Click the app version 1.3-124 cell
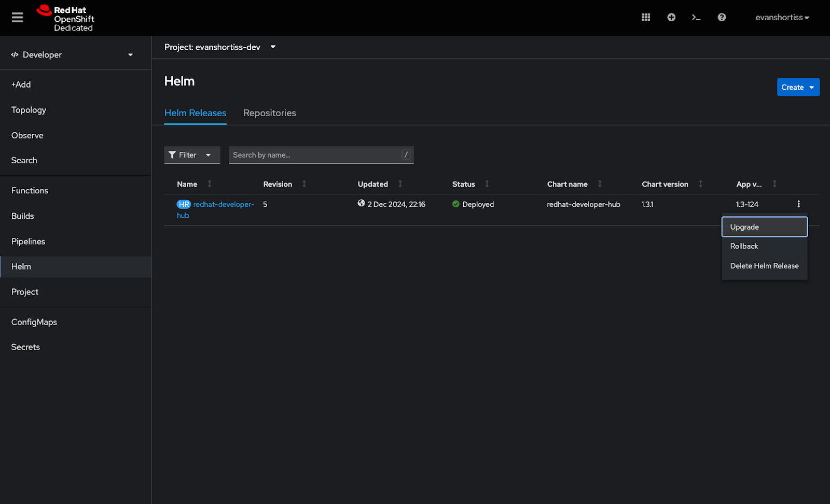Image resolution: width=830 pixels, height=504 pixels. 747,204
